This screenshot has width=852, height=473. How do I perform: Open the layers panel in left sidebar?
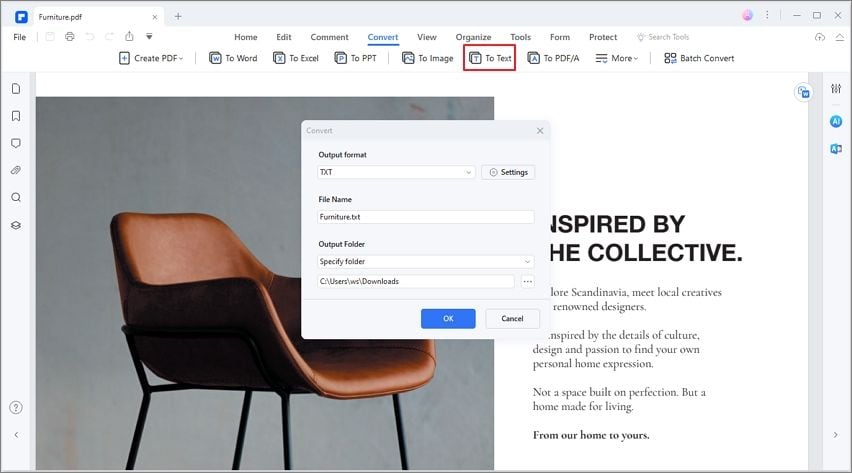click(16, 225)
